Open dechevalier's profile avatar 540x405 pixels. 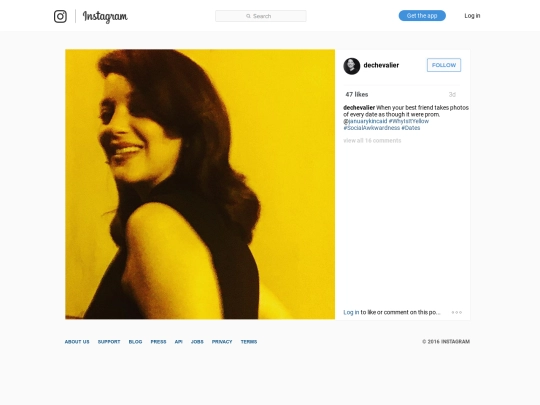point(352,66)
